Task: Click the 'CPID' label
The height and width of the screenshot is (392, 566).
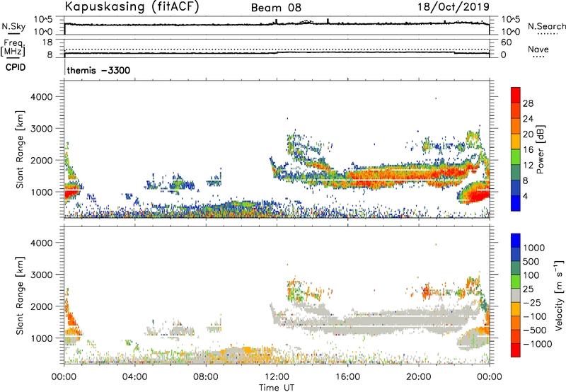Action: (16, 67)
